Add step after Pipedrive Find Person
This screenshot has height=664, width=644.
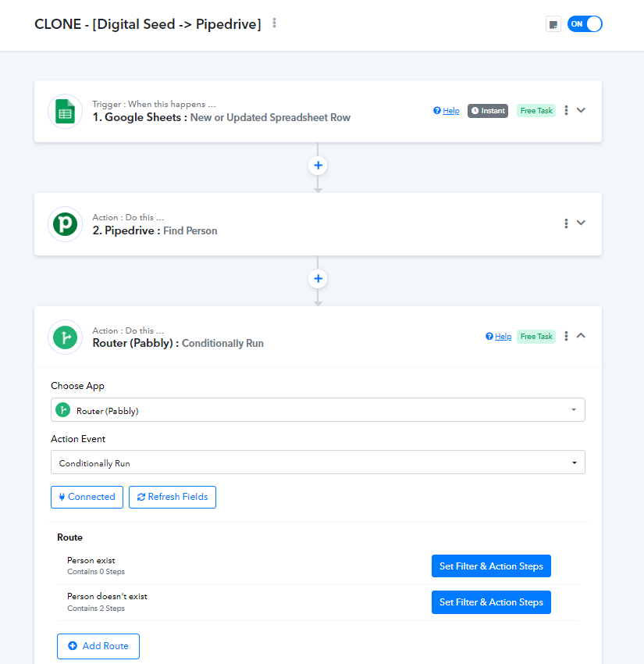(x=318, y=279)
